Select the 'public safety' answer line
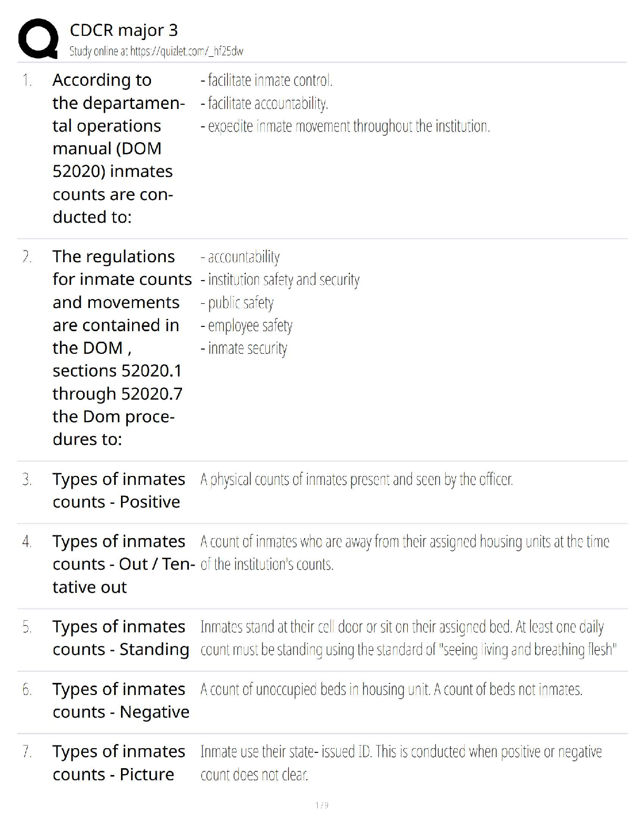The width and height of the screenshot is (644, 834). (x=237, y=303)
